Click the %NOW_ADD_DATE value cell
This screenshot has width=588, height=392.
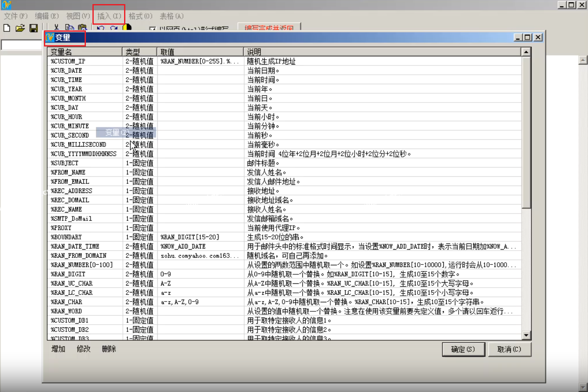200,246
